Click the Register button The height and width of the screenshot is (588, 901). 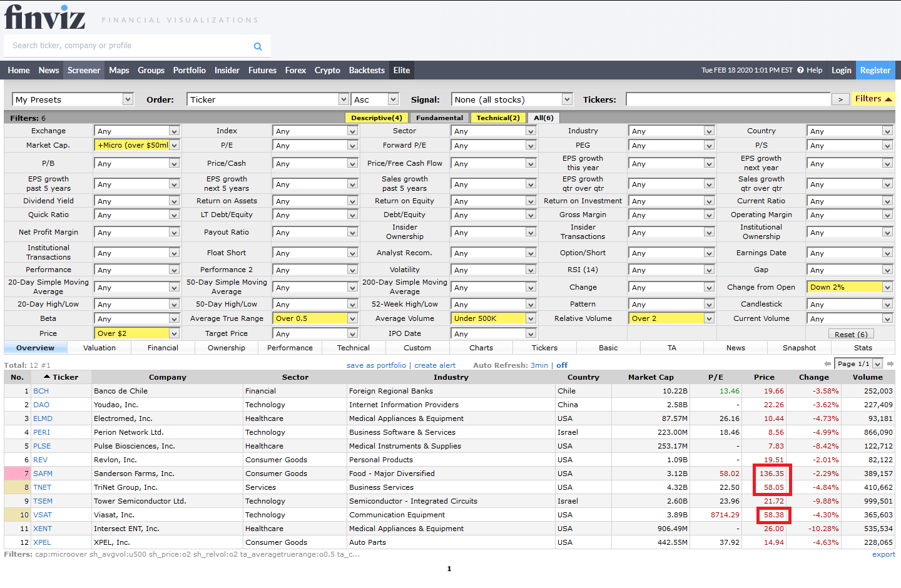pos(875,70)
